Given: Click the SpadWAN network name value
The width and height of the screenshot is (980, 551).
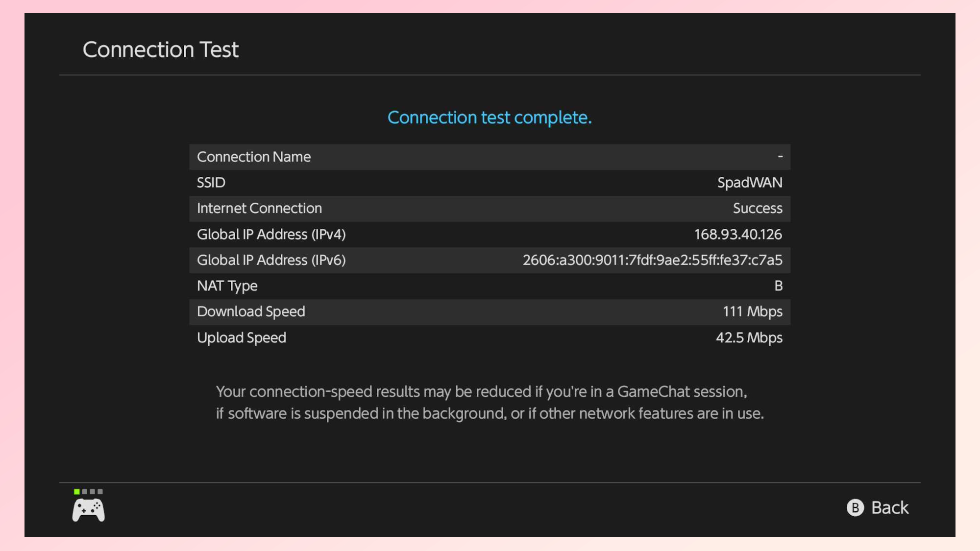Looking at the screenshot, I should pos(750,183).
